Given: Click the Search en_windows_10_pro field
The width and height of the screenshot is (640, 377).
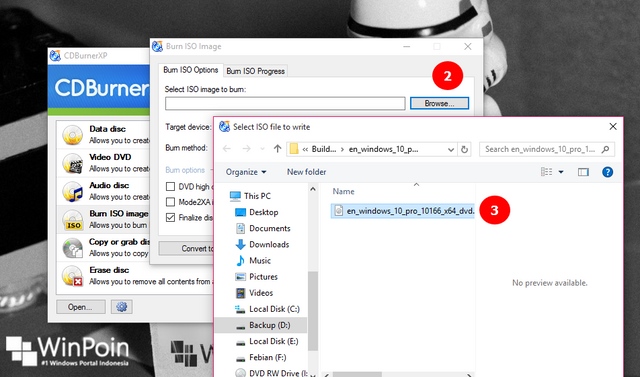Looking at the screenshot, I should click(547, 149).
